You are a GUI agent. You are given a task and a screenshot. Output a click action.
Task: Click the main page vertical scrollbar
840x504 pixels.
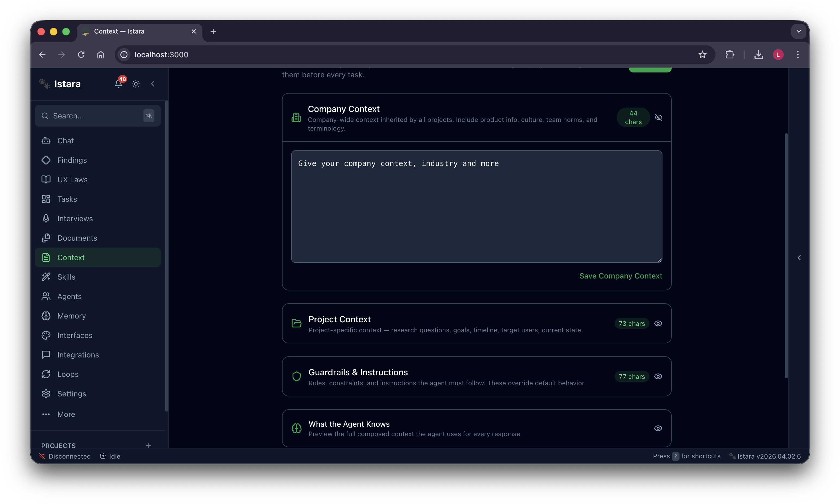786,255
